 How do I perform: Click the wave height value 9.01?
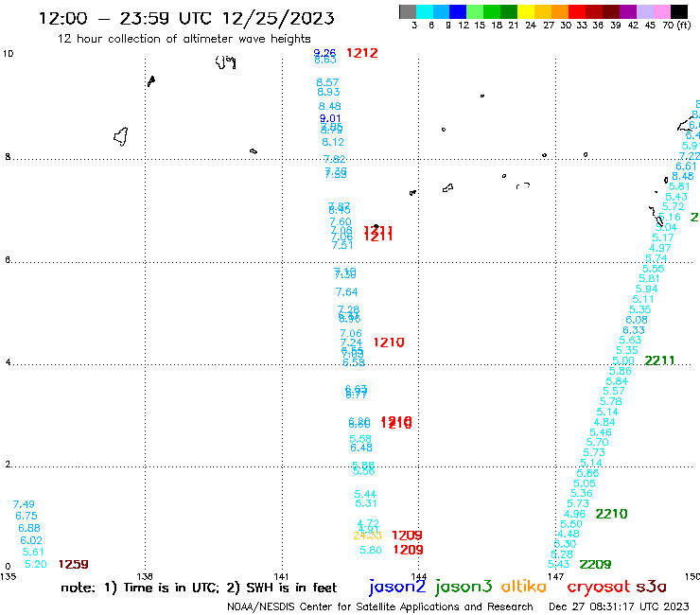(330, 118)
